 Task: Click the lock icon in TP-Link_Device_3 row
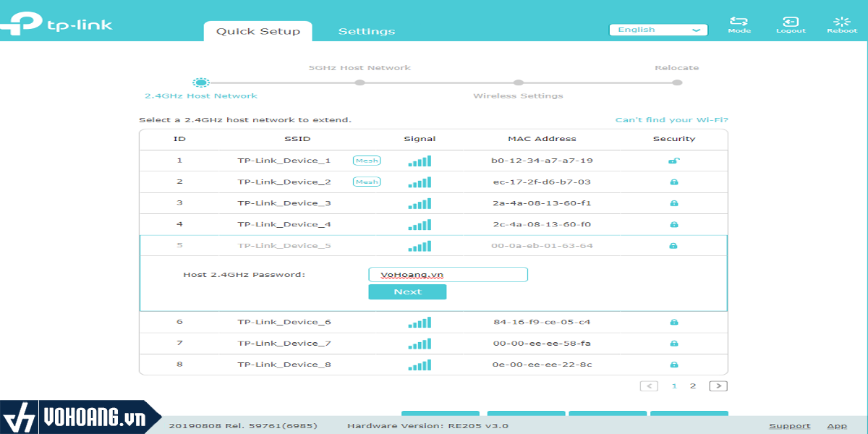[x=673, y=203]
